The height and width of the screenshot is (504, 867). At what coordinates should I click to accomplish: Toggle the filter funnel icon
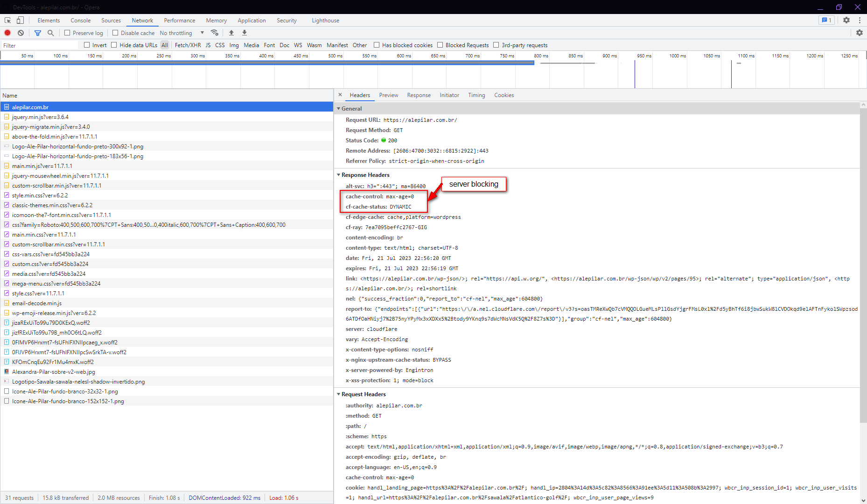[38, 33]
